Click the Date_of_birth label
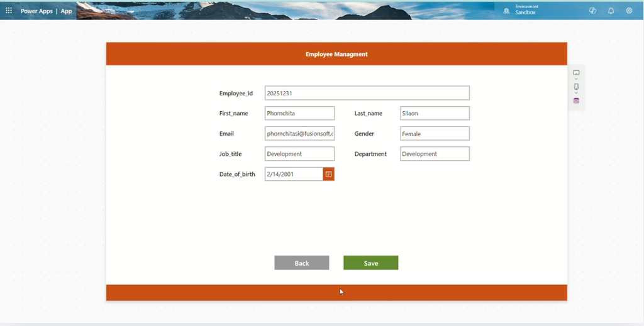This screenshot has width=644, height=326. pos(237,174)
